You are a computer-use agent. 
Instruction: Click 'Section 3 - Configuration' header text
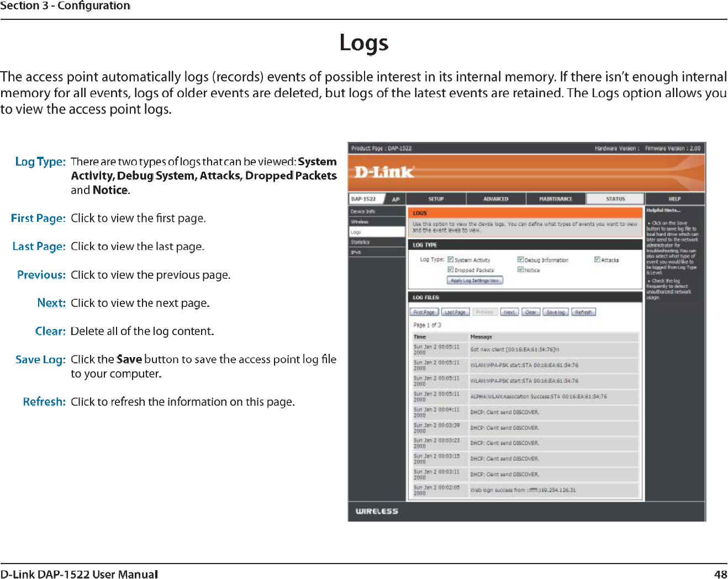coord(65,6)
